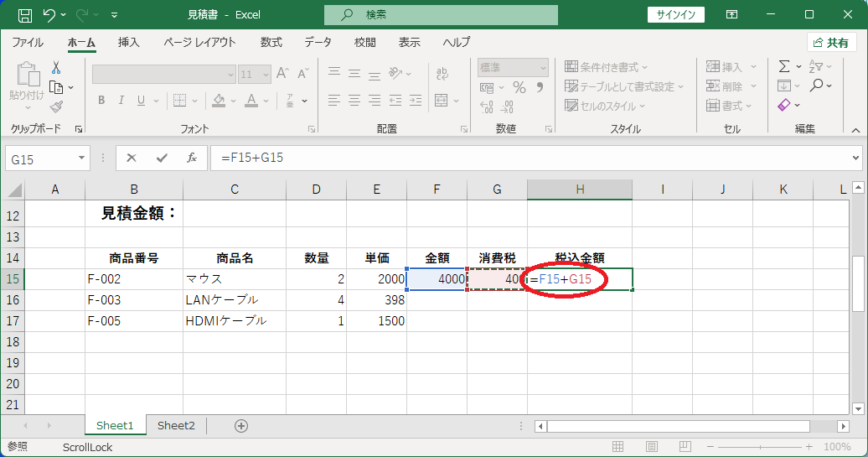Open the データ ribbon tab

(x=318, y=43)
